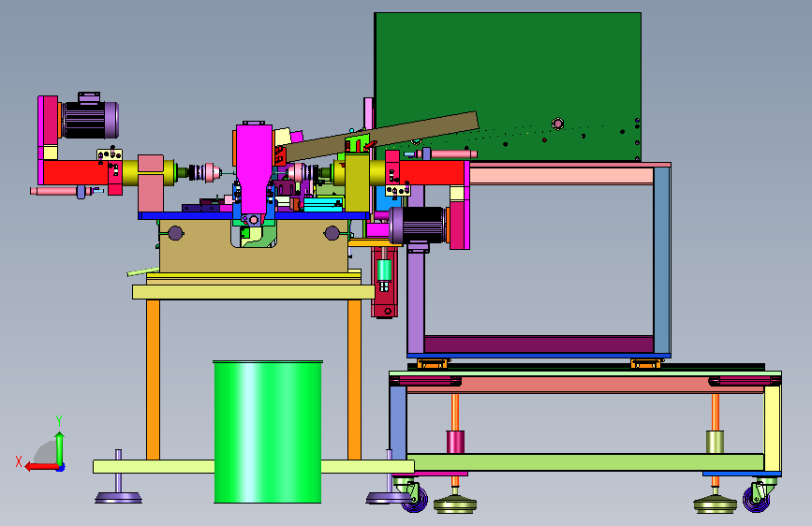Click the left dark round hole in tan block
812x526 pixels.
click(175, 233)
